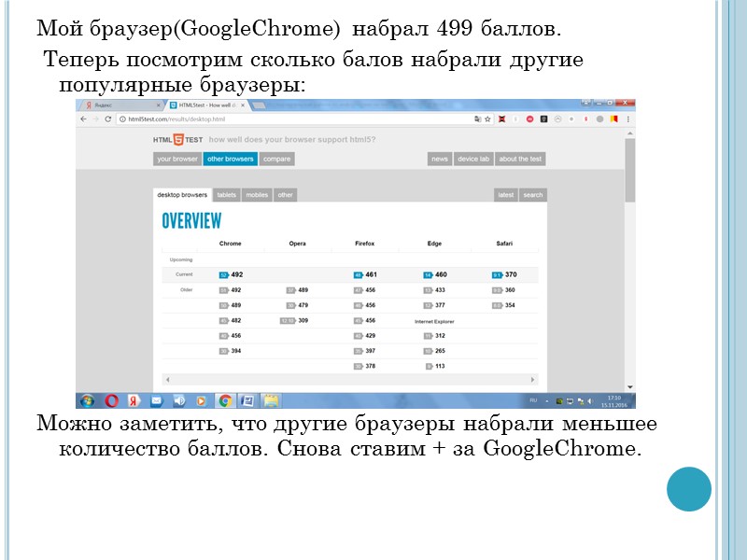
Task: Click Chrome's current score 492
Action: tap(237, 274)
